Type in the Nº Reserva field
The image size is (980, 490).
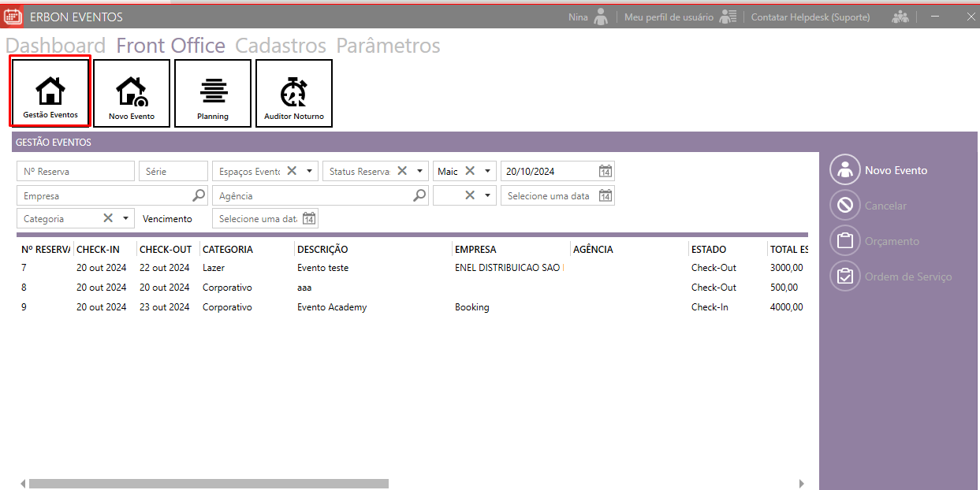pos(76,171)
